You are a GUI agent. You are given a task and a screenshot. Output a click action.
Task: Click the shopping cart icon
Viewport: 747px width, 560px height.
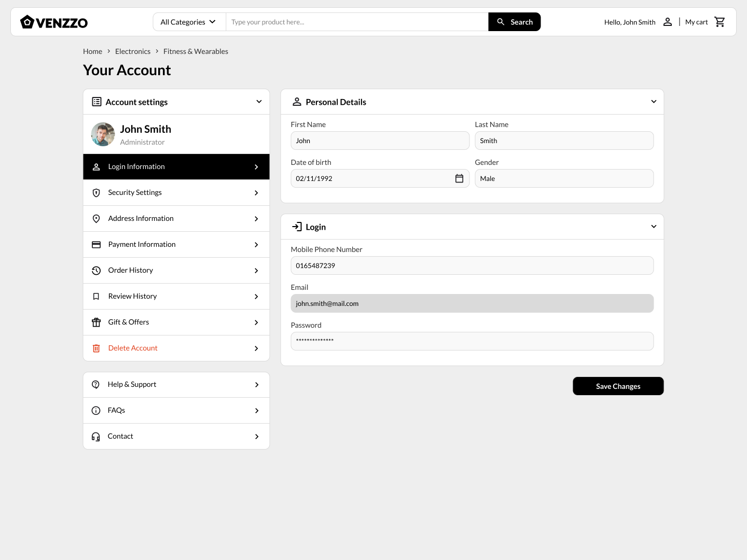coord(720,22)
